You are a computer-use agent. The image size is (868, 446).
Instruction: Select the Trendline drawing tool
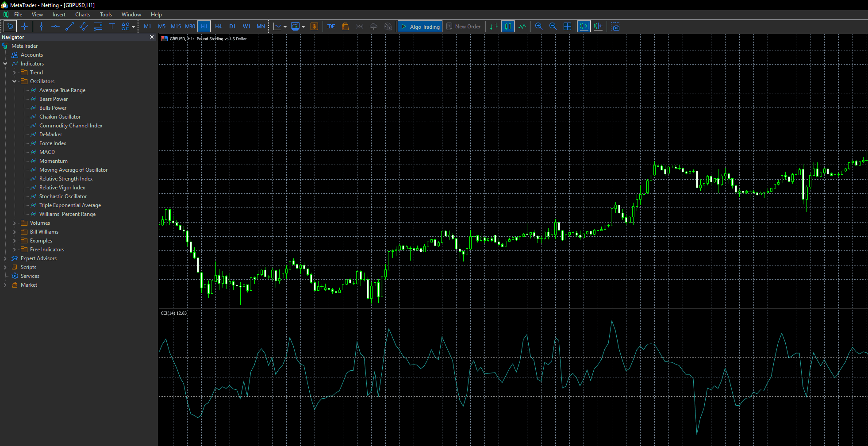tap(69, 26)
